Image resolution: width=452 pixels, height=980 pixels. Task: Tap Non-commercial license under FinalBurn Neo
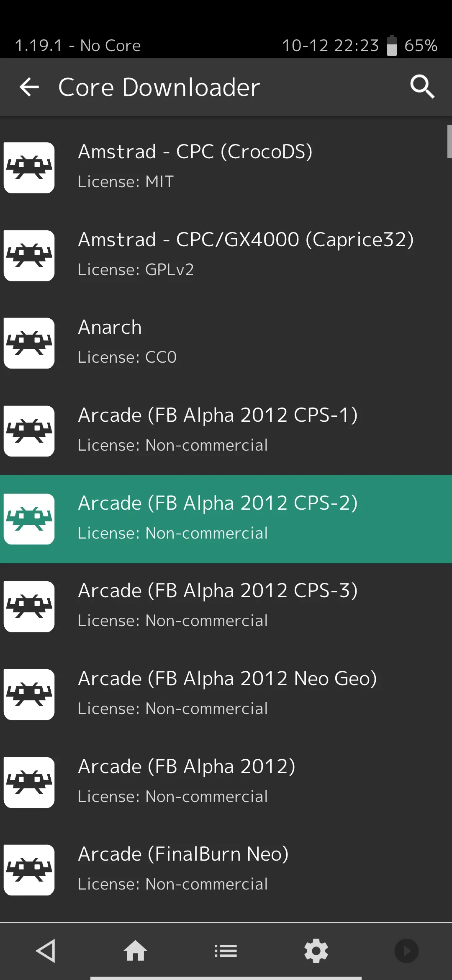tap(173, 884)
